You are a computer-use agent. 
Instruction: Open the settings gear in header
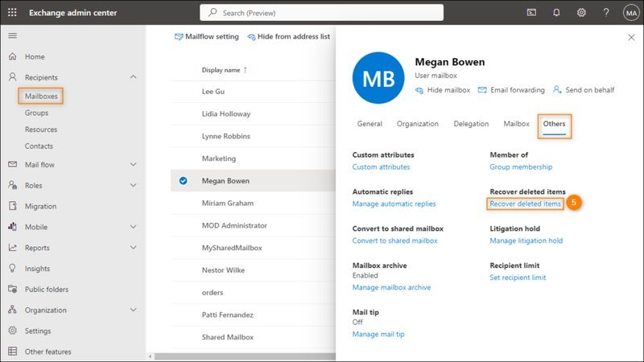click(581, 12)
